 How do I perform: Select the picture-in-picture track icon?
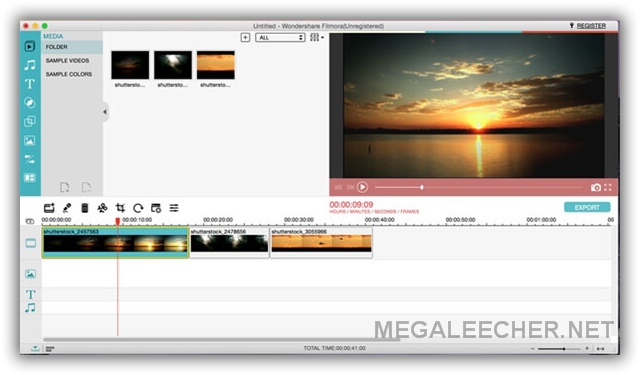31,274
